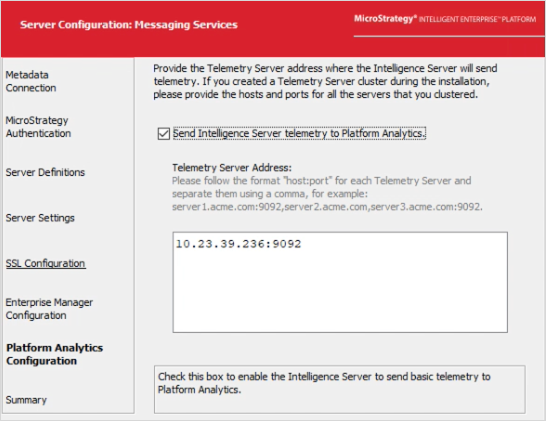Viewport: 546px width, 421px height.
Task: Click the Intelligent Enterprise Platform tagline
Action: point(477,19)
